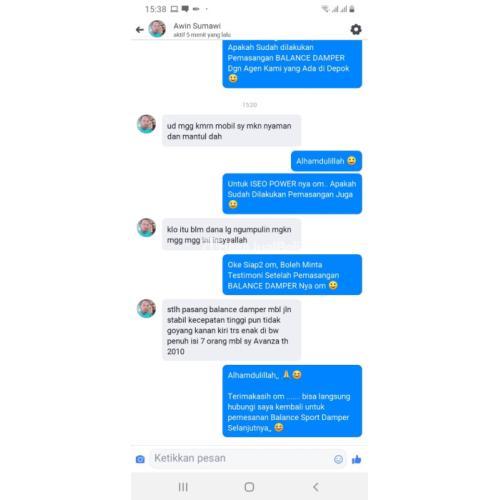Open chat settings gear icon

pos(356,30)
